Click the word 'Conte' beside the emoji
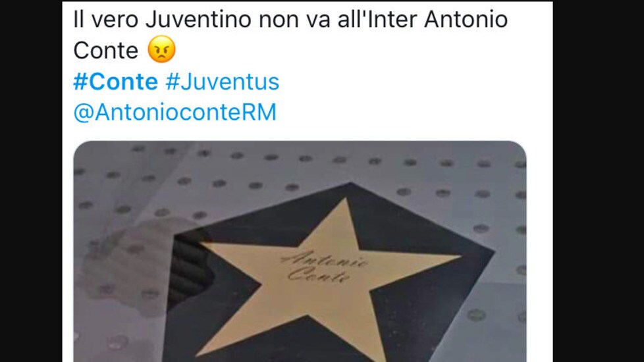This screenshot has width=644, height=362. point(105,51)
